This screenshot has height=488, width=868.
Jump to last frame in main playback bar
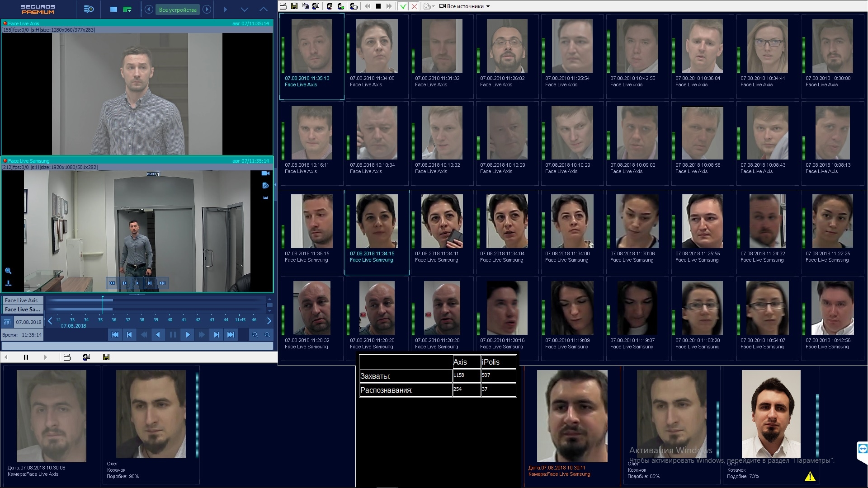click(231, 335)
